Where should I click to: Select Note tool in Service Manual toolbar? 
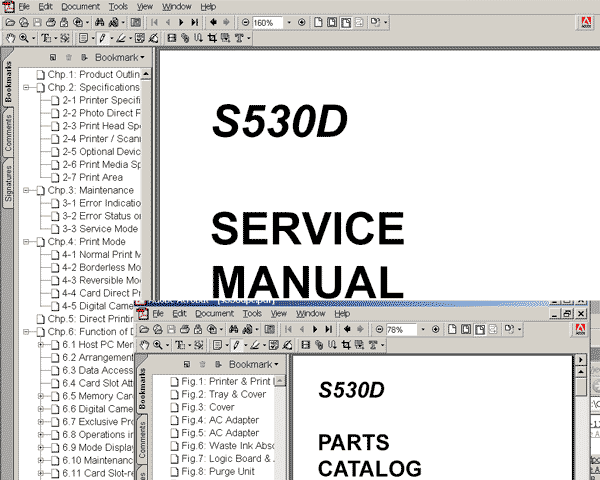click(x=83, y=38)
